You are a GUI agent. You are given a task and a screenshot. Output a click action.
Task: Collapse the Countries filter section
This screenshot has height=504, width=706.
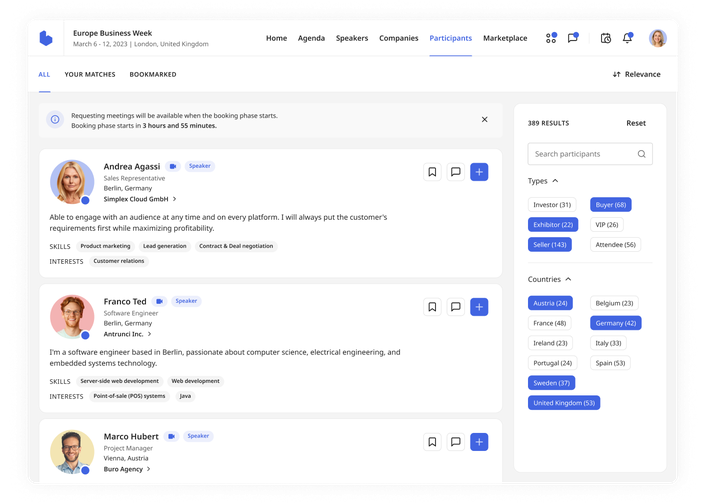(568, 279)
